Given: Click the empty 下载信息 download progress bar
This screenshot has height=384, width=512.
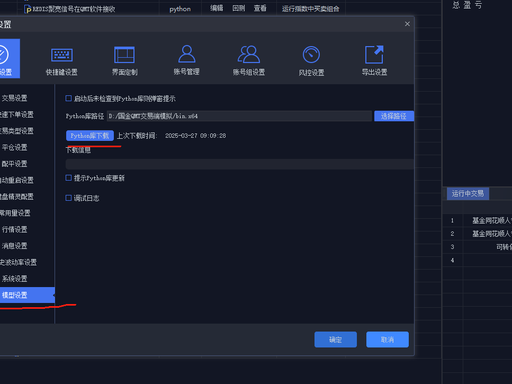Looking at the screenshot, I should coord(240,164).
